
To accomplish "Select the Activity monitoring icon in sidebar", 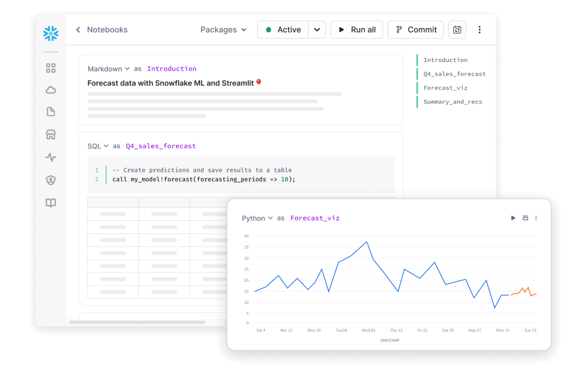I will (51, 158).
